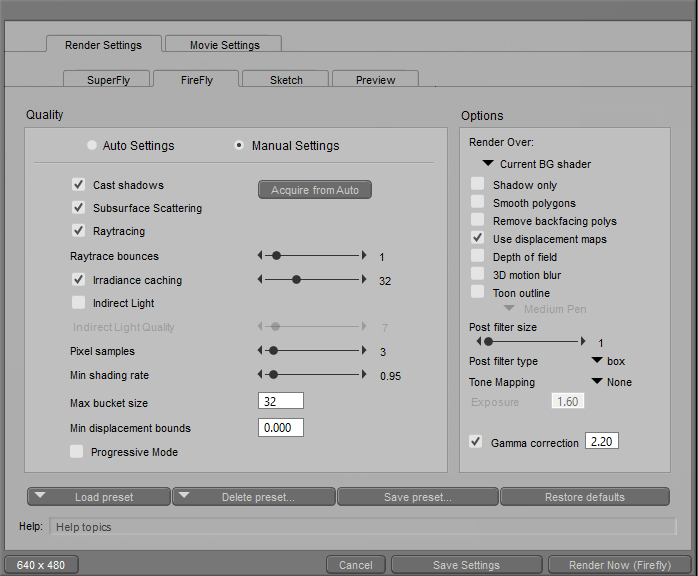The width and height of the screenshot is (698, 576).
Task: Decrease Post filter size with left arrow
Action: (479, 341)
